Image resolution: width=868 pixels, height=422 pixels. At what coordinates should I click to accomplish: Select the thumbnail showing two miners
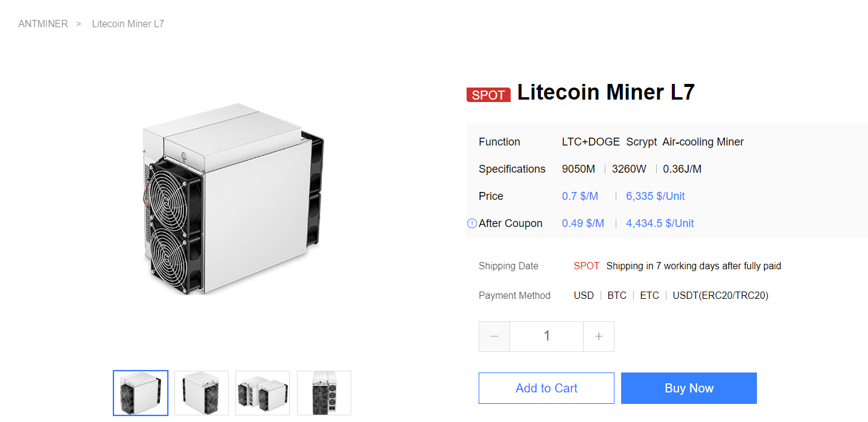(263, 393)
